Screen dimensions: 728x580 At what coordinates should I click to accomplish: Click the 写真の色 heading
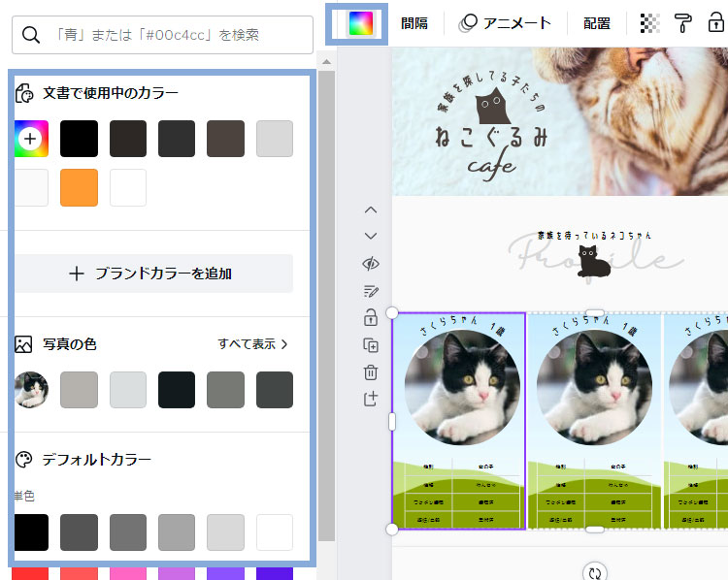coord(70,344)
